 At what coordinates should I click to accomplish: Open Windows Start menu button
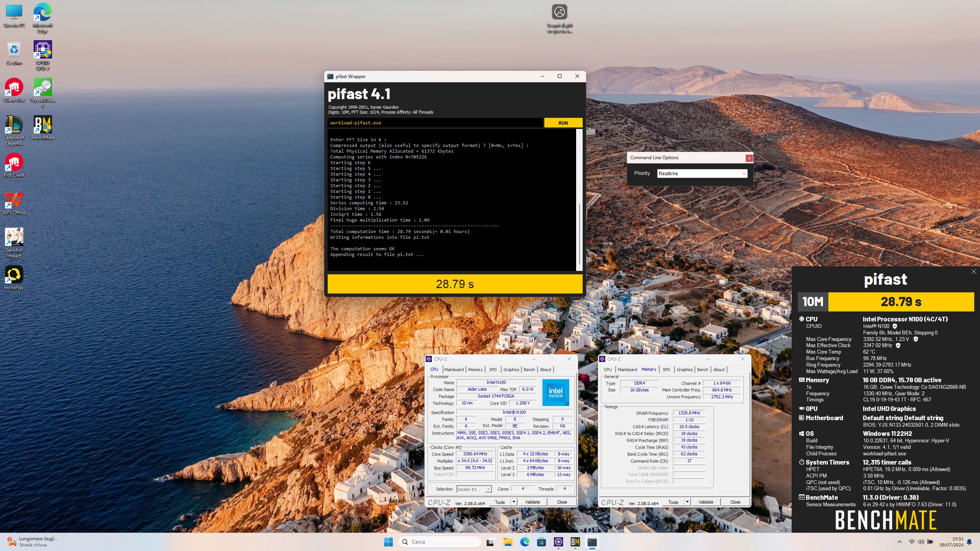click(x=388, y=542)
